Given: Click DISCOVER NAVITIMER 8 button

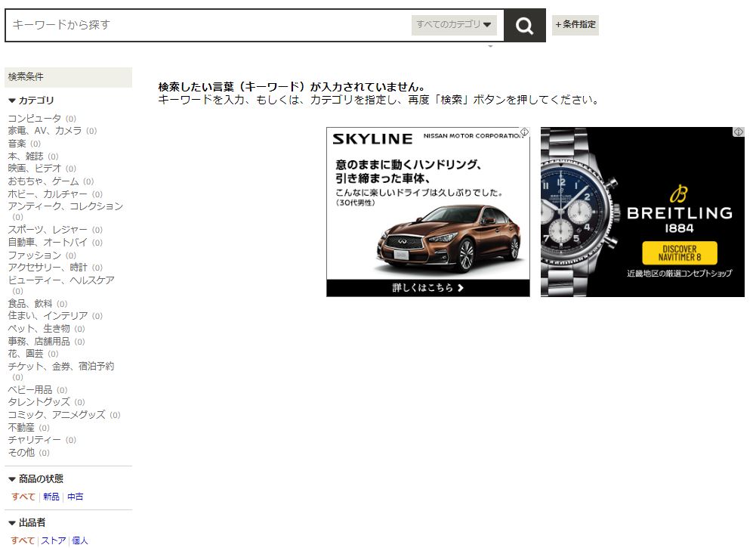Looking at the screenshot, I should (x=680, y=253).
